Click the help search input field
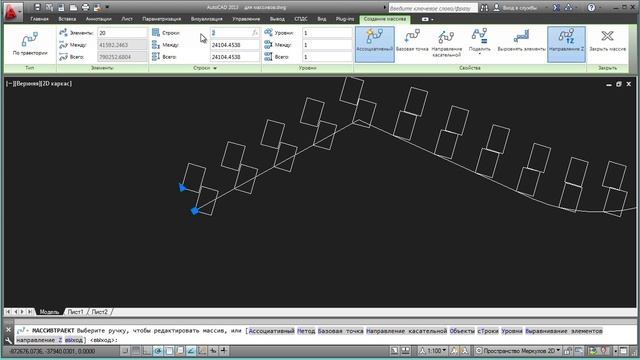Screen dimensions: 640x360 [x=433, y=8]
